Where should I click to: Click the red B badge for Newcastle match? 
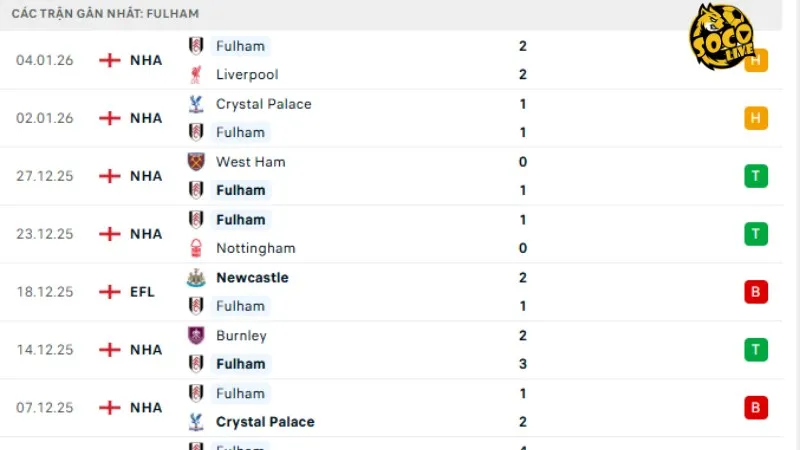(x=756, y=292)
